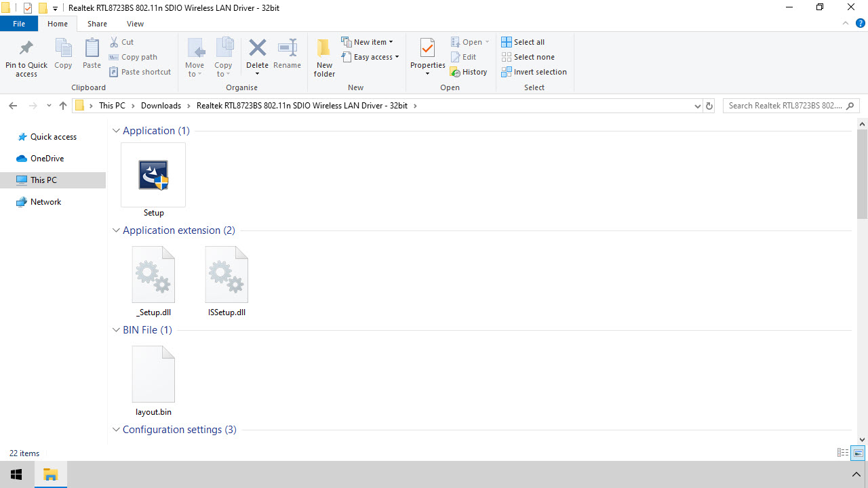Screen dimensions: 868x488
Task: Switch to Details view in status bar
Action: (843, 453)
